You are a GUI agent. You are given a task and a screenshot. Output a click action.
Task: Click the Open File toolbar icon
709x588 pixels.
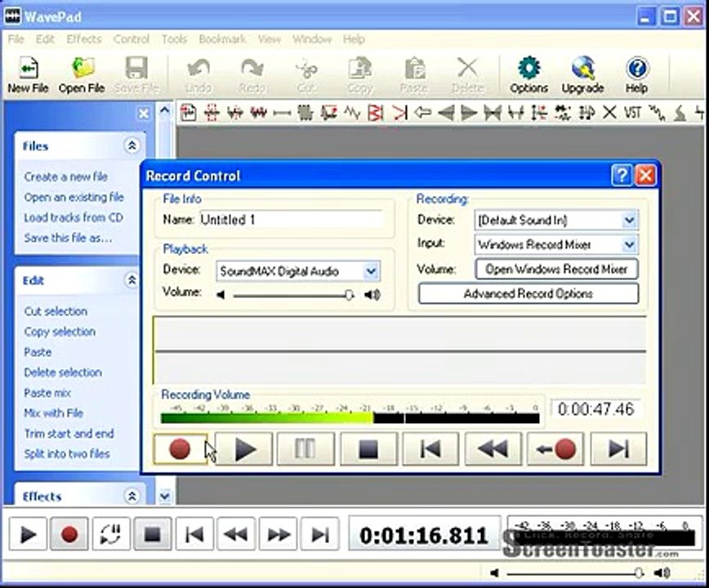tap(82, 74)
